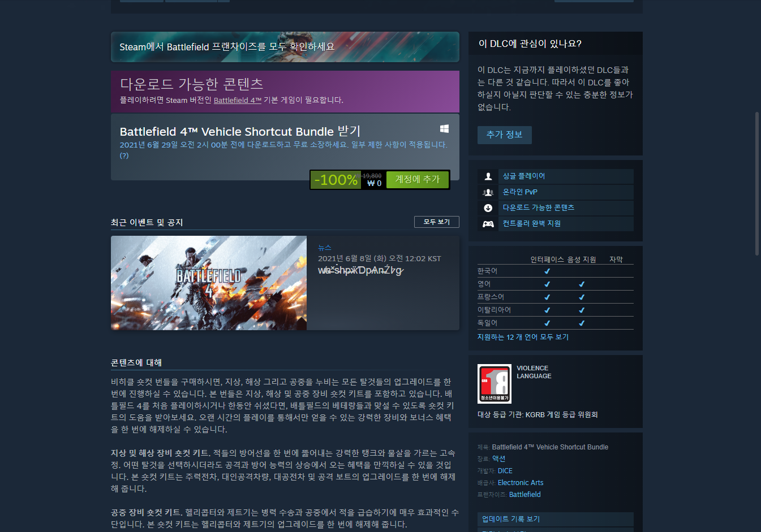Click the 최근 이벤트 및 공지 heading
Image resolution: width=761 pixels, height=532 pixels.
[147, 222]
